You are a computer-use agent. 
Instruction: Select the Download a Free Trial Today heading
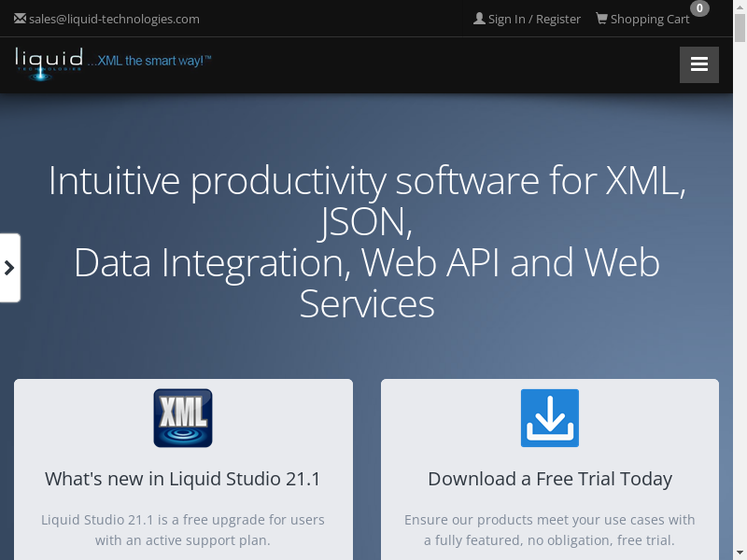550,479
